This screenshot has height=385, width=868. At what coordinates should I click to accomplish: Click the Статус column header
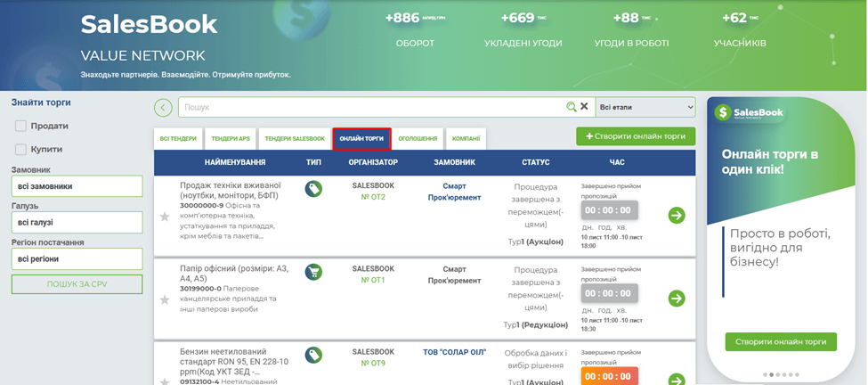(x=535, y=163)
